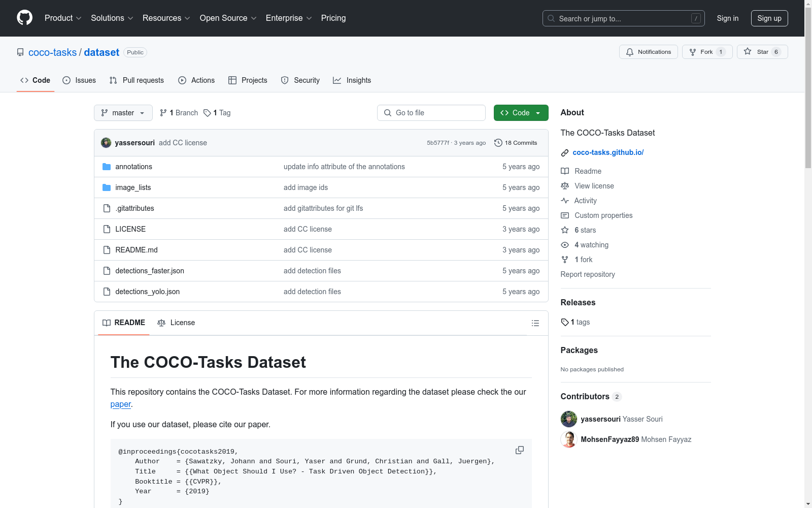Click 'update info attribute of the annotations' message

click(344, 167)
